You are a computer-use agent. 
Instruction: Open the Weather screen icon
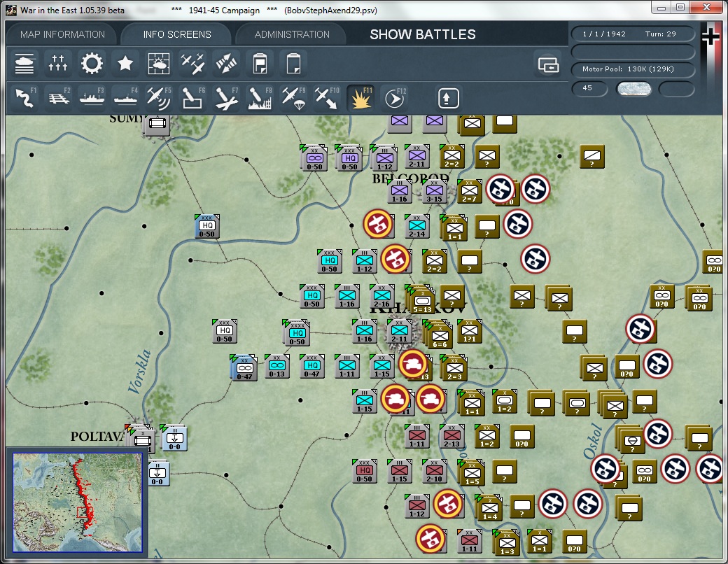point(158,64)
